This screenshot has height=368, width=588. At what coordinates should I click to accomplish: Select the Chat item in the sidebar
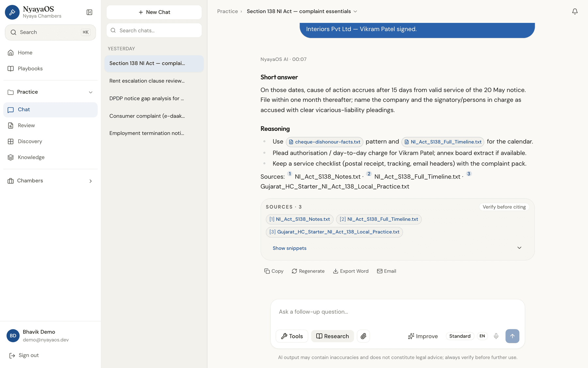[x=50, y=110]
